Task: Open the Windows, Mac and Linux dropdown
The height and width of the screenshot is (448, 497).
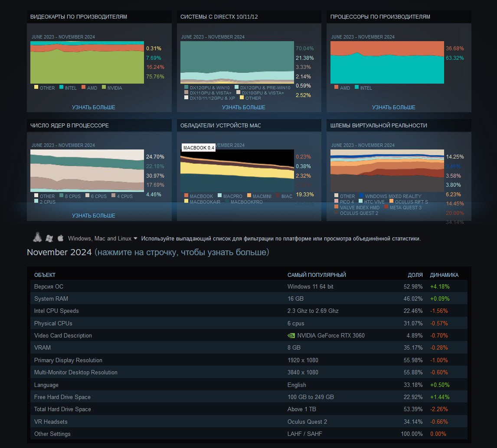Action: coord(103,238)
